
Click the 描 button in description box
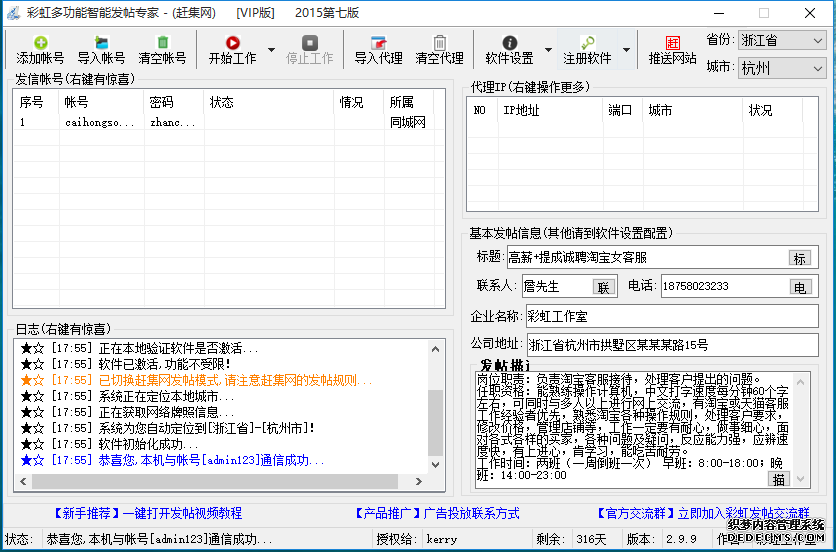point(779,479)
